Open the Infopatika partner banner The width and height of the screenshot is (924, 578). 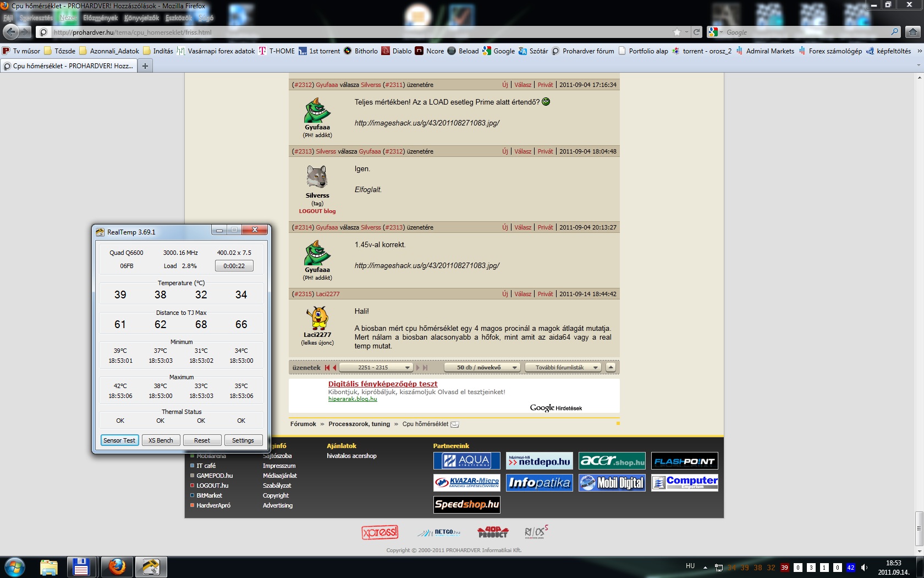pos(539,483)
